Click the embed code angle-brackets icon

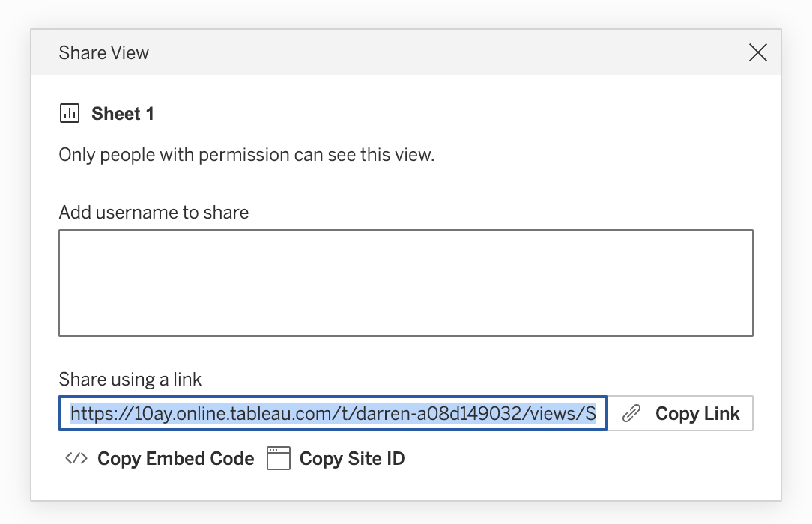click(x=76, y=458)
